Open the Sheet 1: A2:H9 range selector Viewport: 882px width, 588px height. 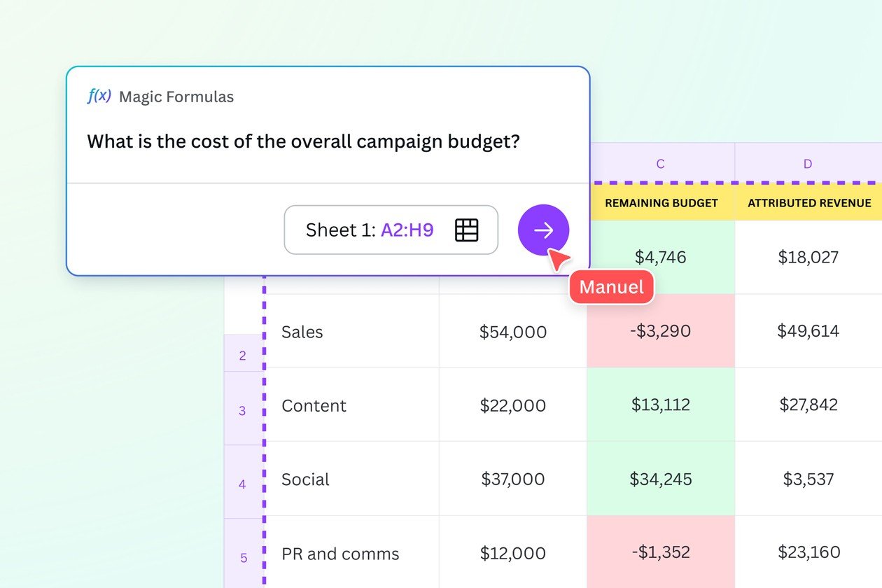tap(391, 230)
